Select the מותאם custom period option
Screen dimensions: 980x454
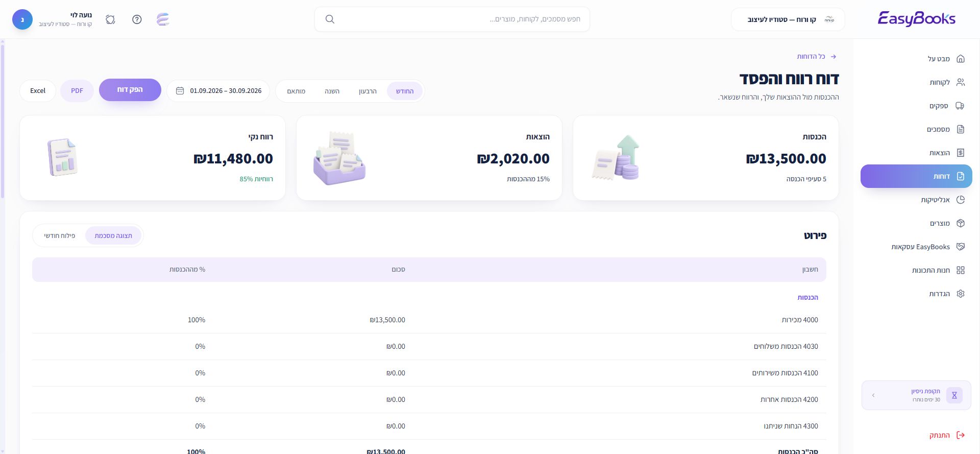(296, 91)
